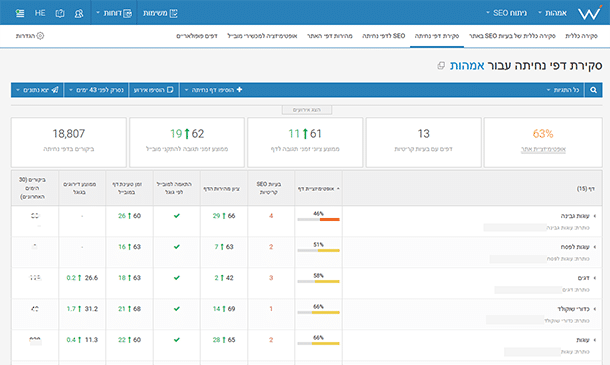This screenshot has width=610, height=365.
Task: Click critical issues count 4 for עוגת גבינה
Action: pyautogui.click(x=271, y=216)
